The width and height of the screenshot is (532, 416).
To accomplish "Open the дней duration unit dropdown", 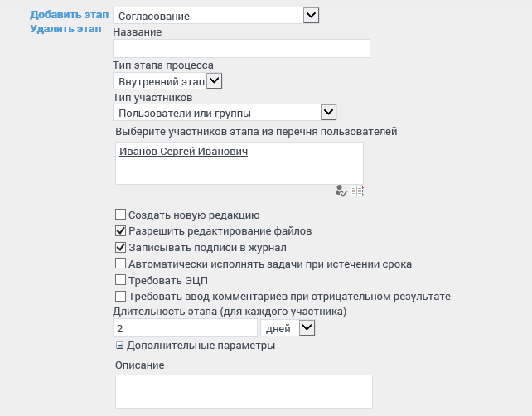I will pos(307,328).
